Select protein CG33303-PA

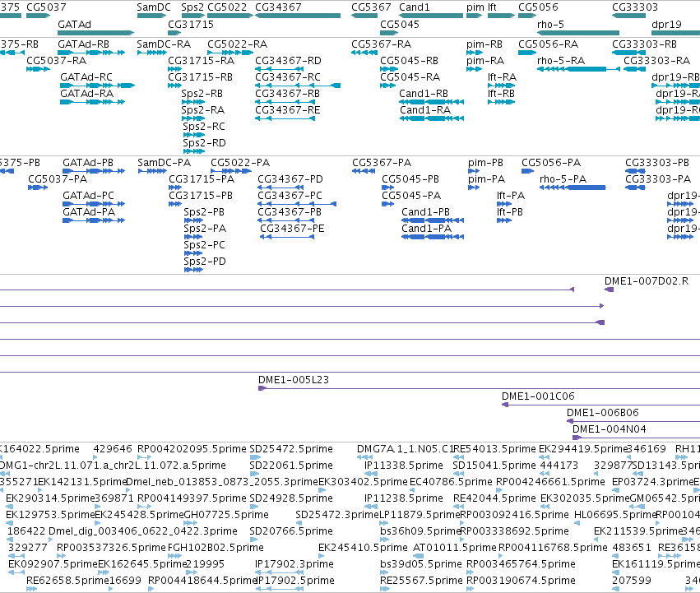635,188
